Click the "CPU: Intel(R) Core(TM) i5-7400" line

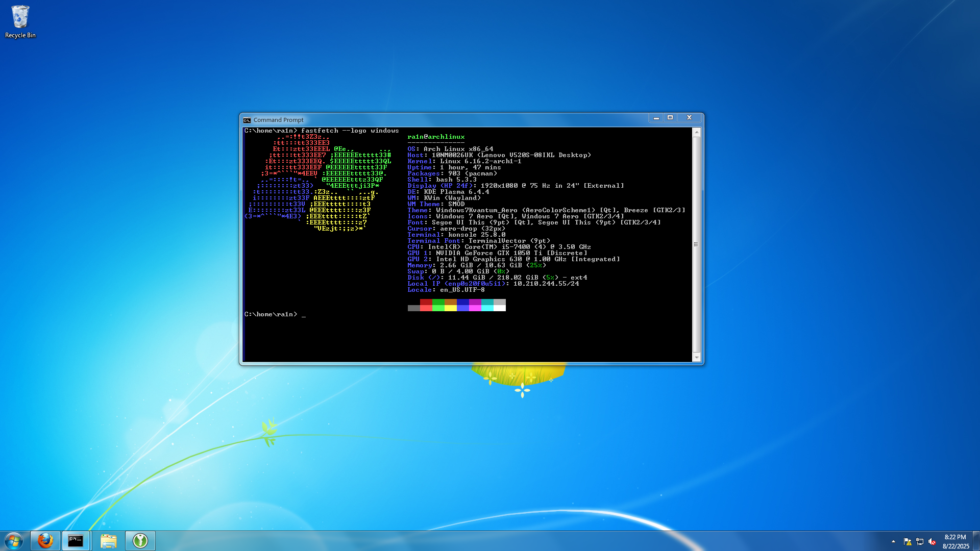tap(499, 247)
